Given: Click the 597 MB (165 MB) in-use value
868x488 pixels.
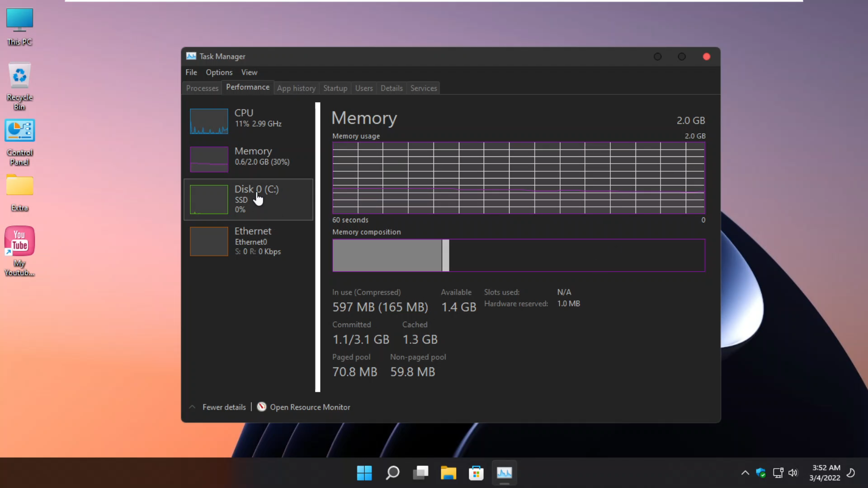Looking at the screenshot, I should [380, 307].
